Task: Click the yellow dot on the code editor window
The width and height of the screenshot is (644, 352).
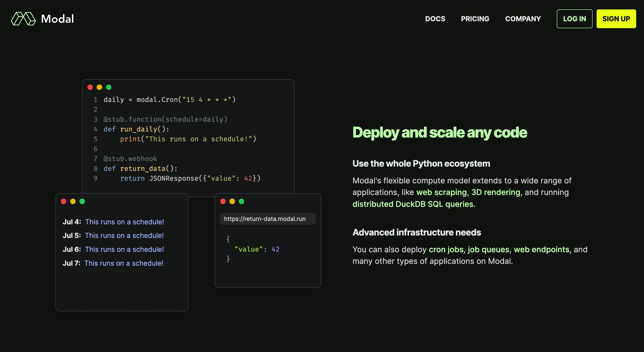Action: tap(99, 87)
